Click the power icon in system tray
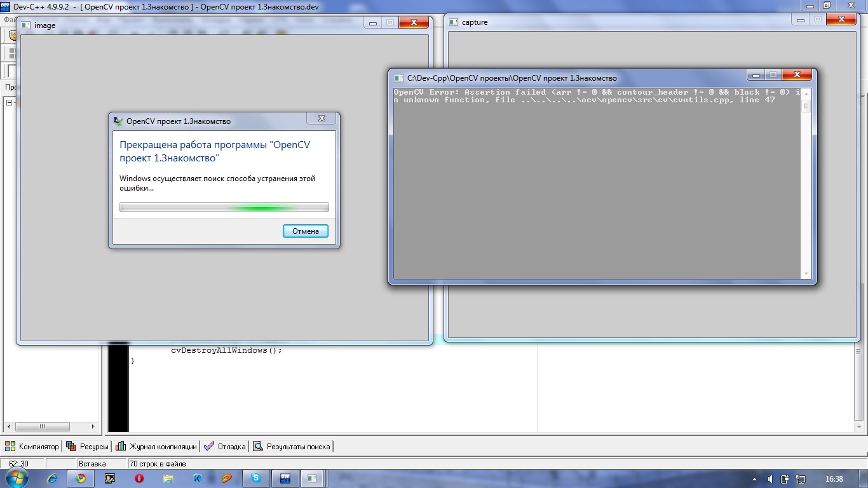Screen dimensions: 868x488 pyautogui.click(x=785, y=479)
